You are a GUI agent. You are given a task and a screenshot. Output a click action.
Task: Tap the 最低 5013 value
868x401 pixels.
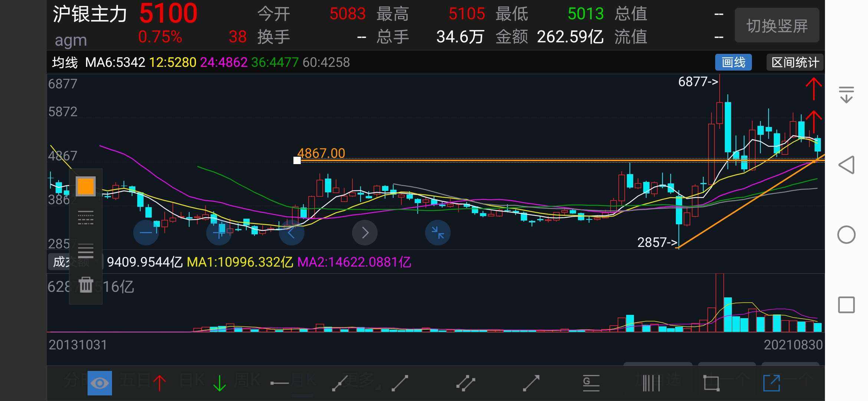tap(550, 14)
